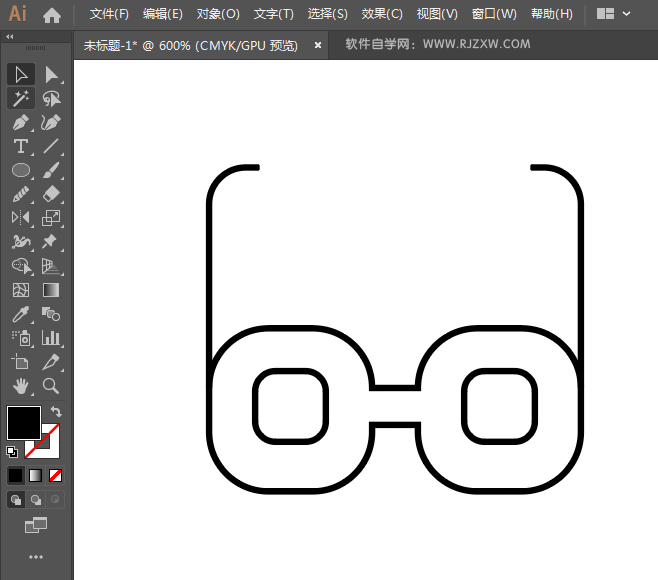Screen dimensions: 658x580
Task: Activate the Eraser tool
Action: click(x=51, y=195)
